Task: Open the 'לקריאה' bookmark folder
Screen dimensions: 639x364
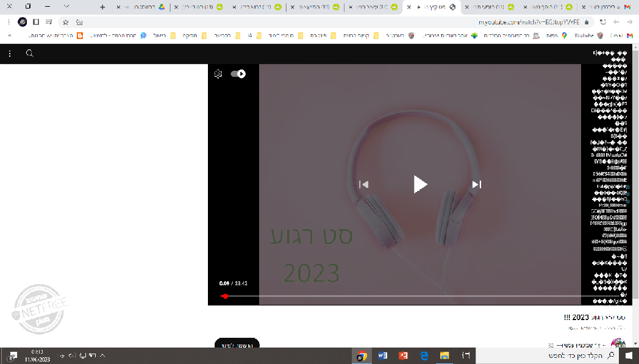Action: [227, 35]
